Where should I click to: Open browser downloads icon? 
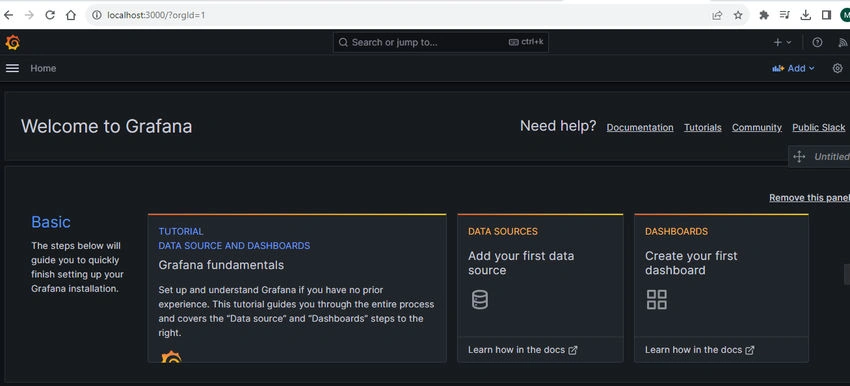point(806,15)
